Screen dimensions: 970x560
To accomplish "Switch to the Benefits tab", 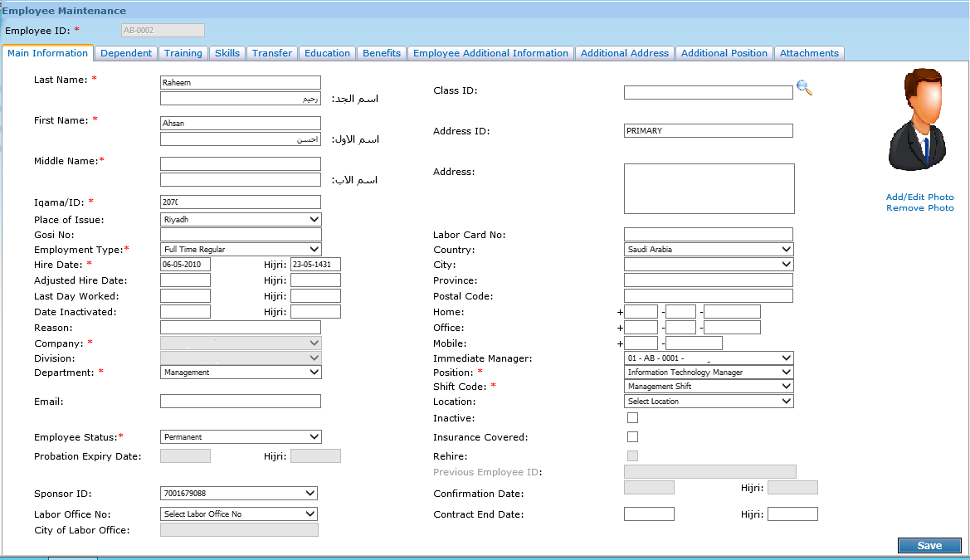I will click(382, 53).
